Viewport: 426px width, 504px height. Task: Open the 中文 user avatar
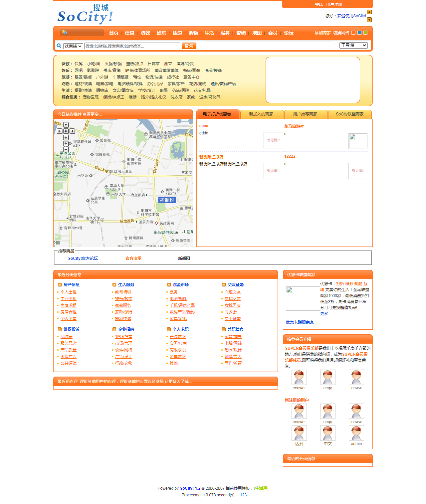pyautogui.click(x=327, y=433)
